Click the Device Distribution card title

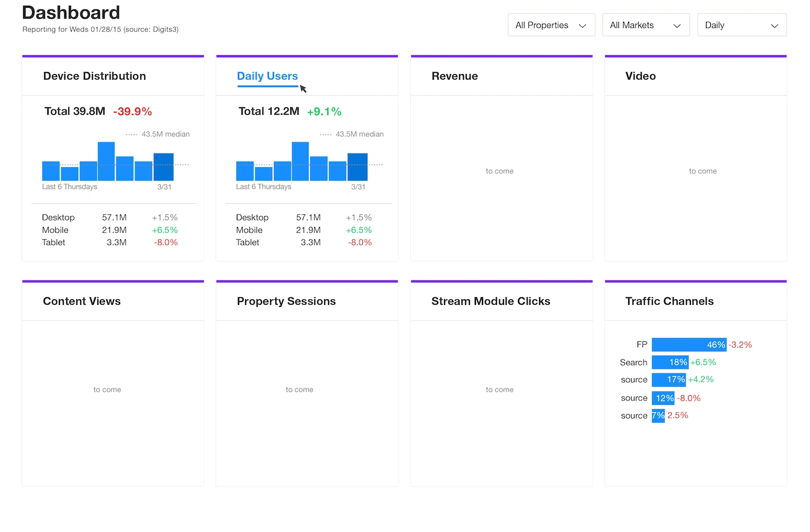(94, 76)
